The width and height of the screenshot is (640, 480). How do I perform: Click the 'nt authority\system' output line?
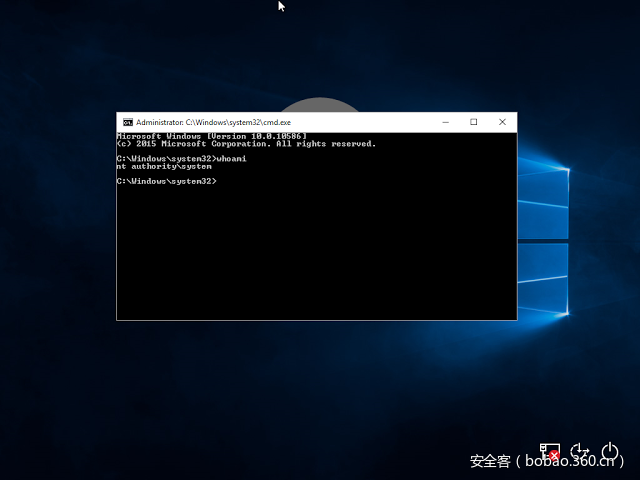coord(164,166)
